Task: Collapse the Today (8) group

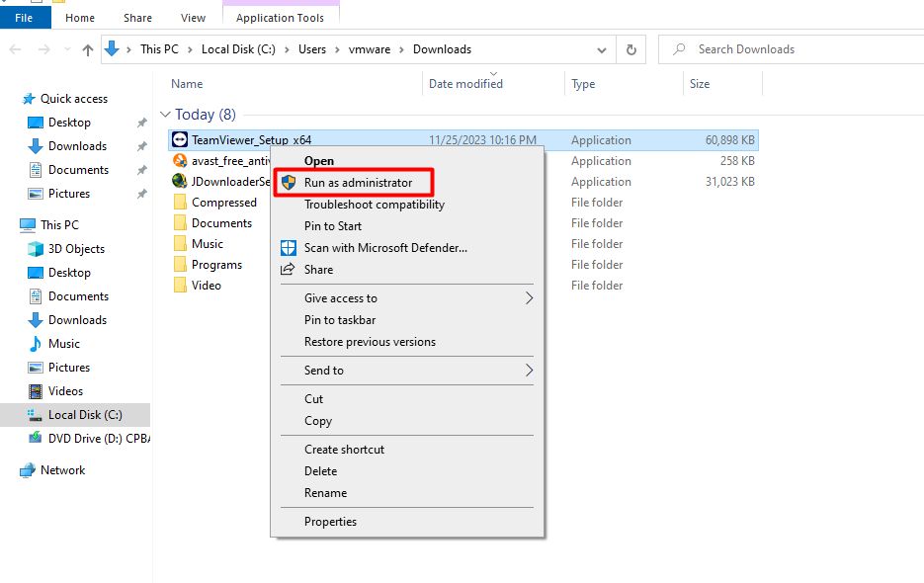Action: tap(165, 115)
